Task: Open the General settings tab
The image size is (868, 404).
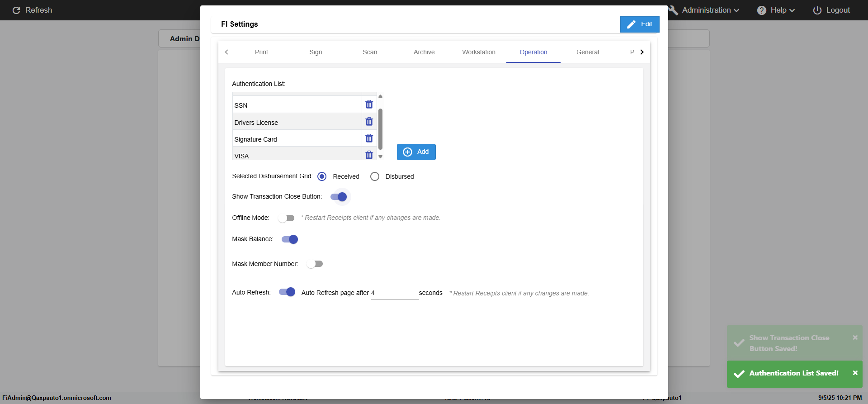Action: (587, 52)
